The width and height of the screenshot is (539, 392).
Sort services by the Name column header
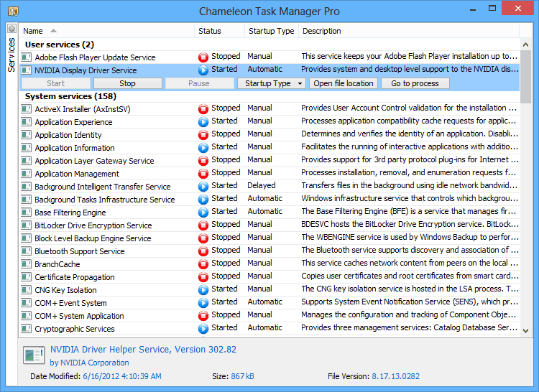point(33,31)
